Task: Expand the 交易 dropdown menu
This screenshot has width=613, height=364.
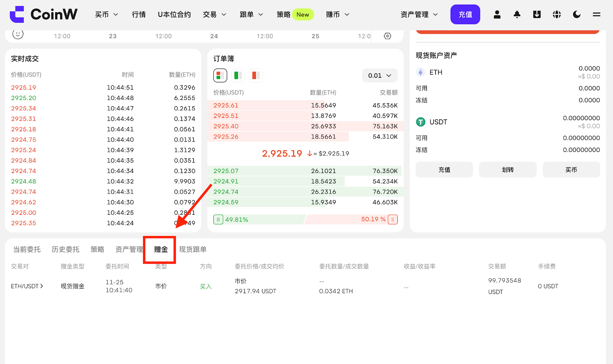Action: 215,15
